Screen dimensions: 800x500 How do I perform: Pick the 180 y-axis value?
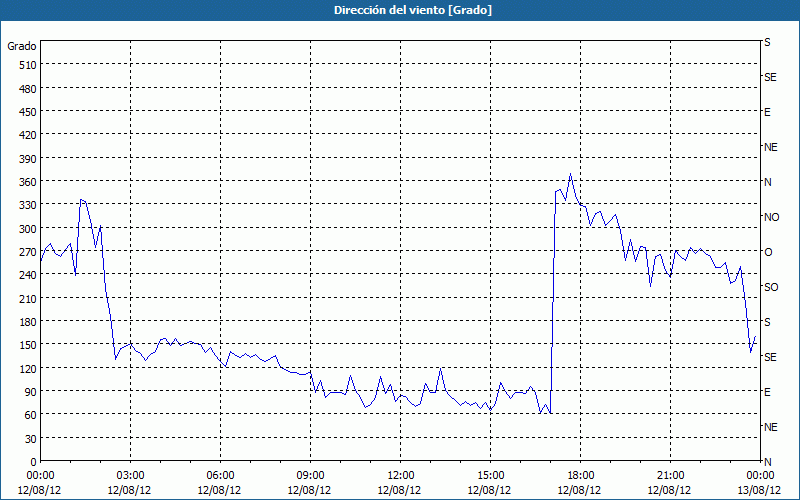(28, 322)
